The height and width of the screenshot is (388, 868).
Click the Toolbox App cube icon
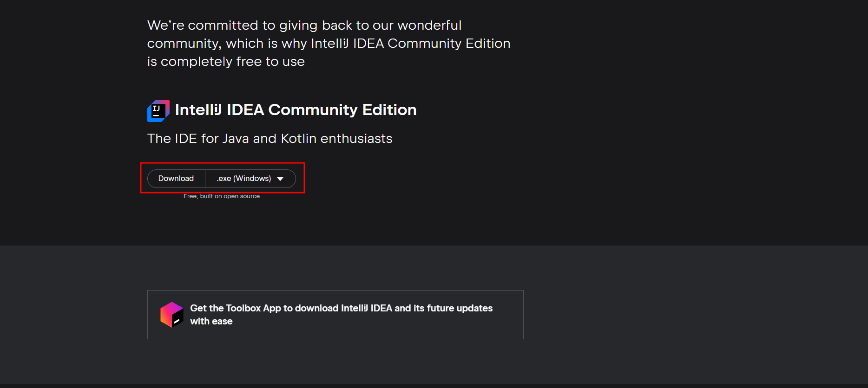tap(172, 315)
